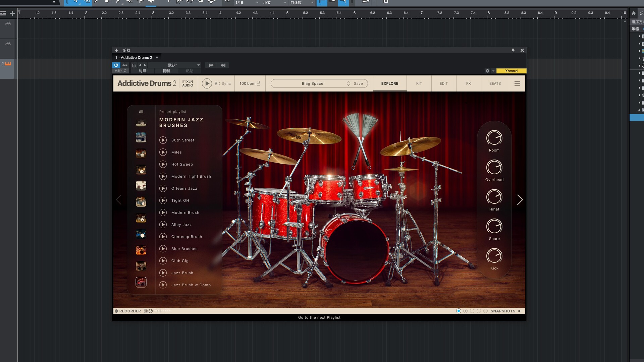Click the Overhead level knob
The height and width of the screenshot is (362, 644).
494,167
